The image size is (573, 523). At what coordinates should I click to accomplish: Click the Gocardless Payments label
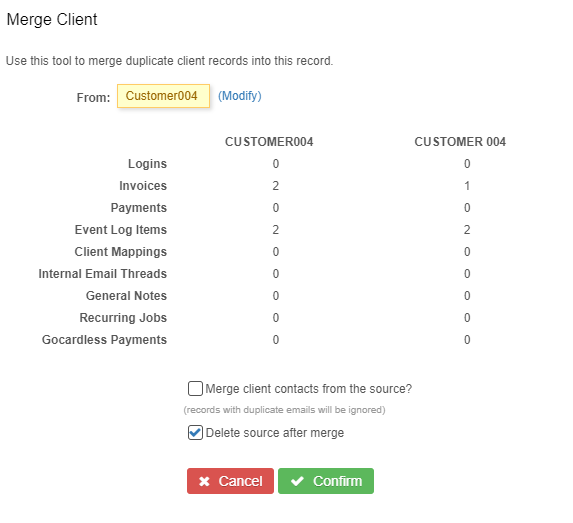(x=104, y=340)
